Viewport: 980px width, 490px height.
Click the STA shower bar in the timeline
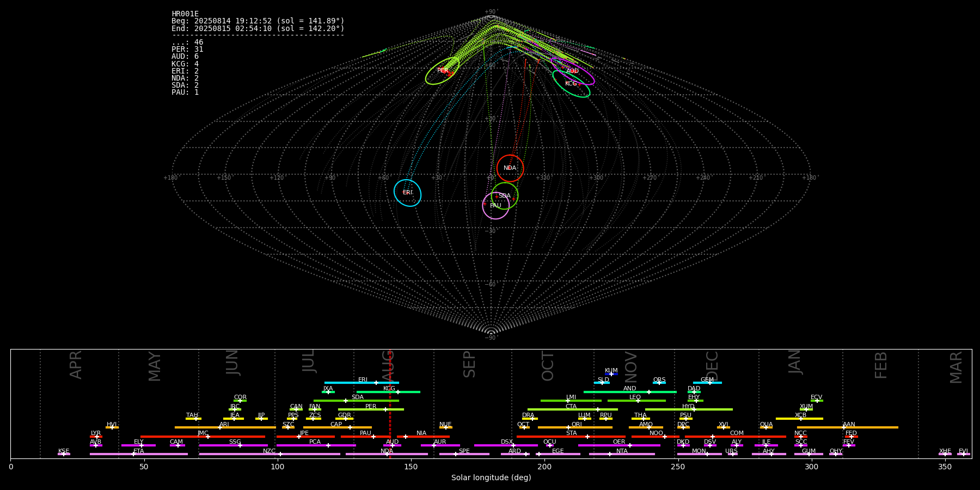point(571,436)
